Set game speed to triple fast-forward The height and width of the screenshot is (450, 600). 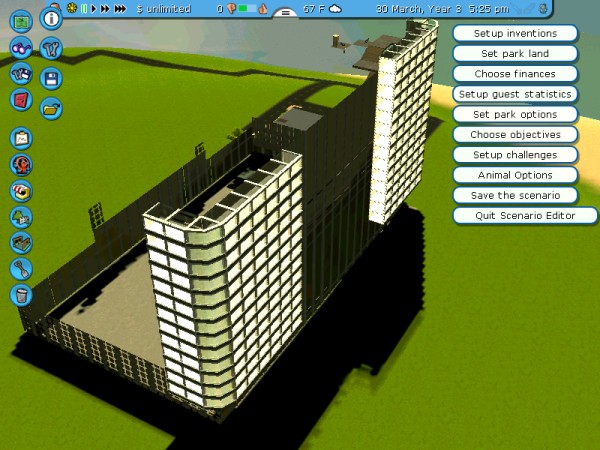120,8
